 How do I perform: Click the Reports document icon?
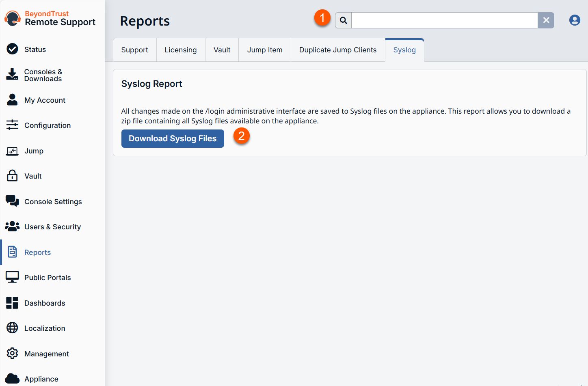pos(12,252)
